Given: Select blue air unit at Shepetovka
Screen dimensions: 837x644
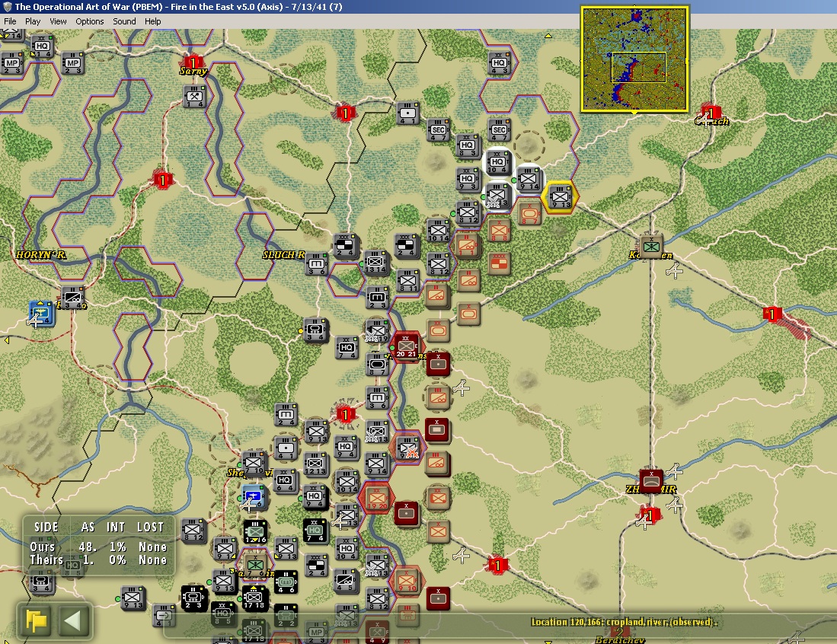Looking at the screenshot, I should (253, 497).
